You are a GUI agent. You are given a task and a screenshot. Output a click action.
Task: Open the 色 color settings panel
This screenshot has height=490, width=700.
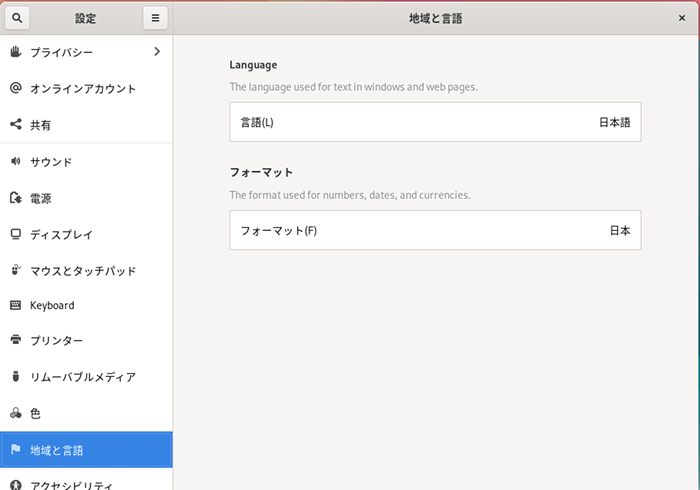(36, 413)
